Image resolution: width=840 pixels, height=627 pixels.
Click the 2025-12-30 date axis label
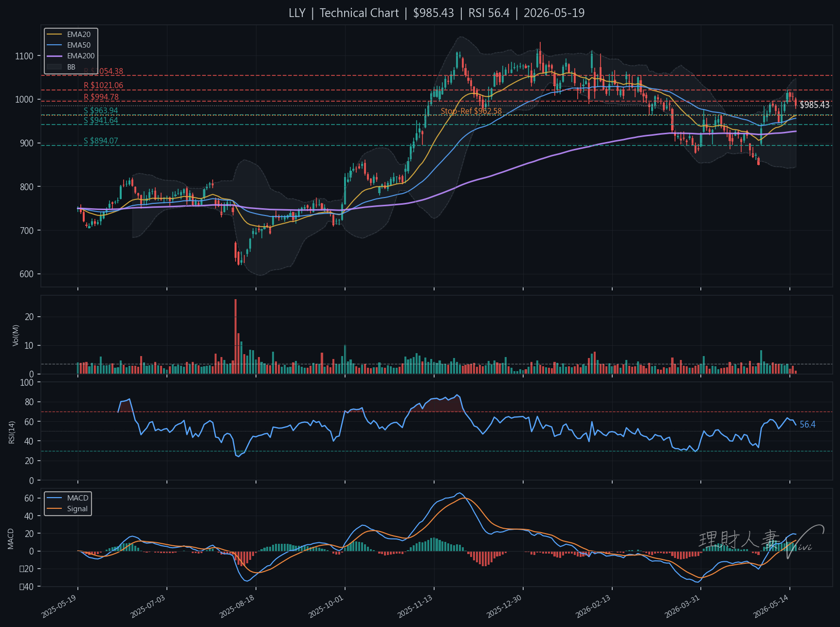[x=504, y=607]
